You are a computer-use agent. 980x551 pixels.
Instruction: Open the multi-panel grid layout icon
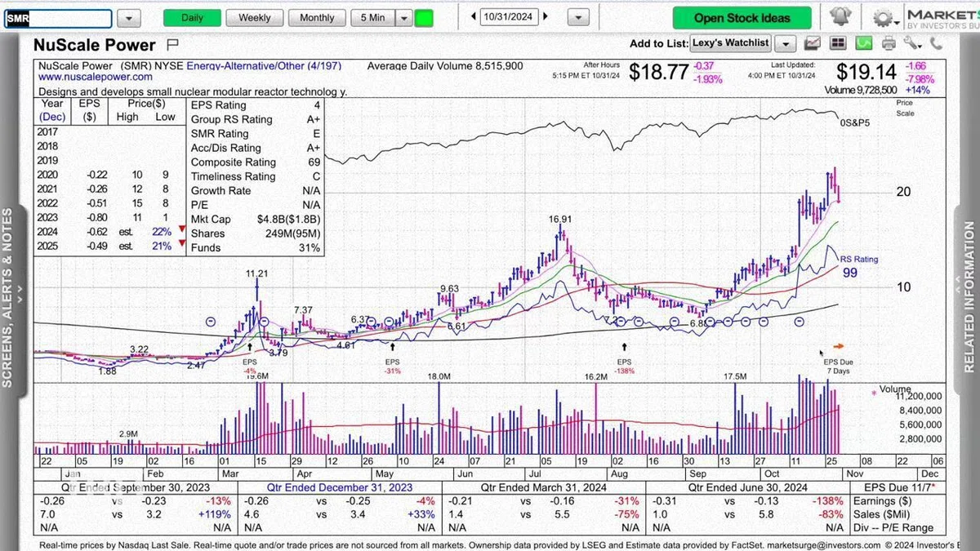click(x=838, y=43)
